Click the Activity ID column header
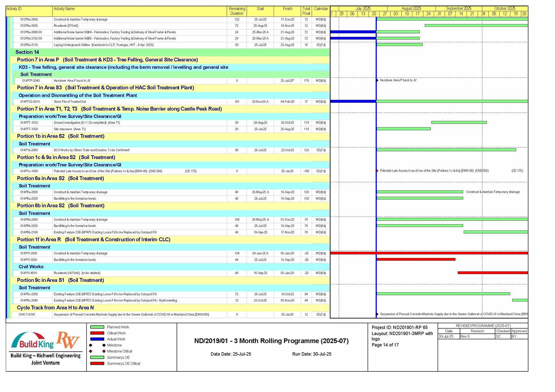555x392 pixels. click(29, 11)
